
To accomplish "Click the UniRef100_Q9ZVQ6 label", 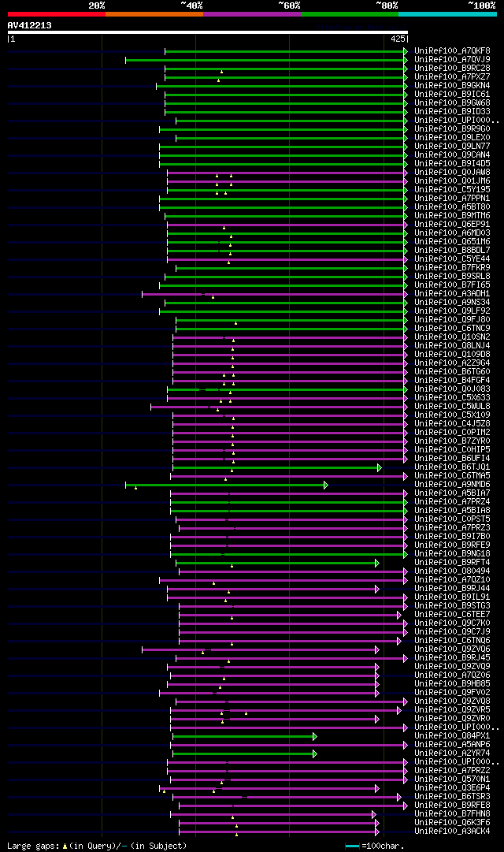I will (x=452, y=649).
